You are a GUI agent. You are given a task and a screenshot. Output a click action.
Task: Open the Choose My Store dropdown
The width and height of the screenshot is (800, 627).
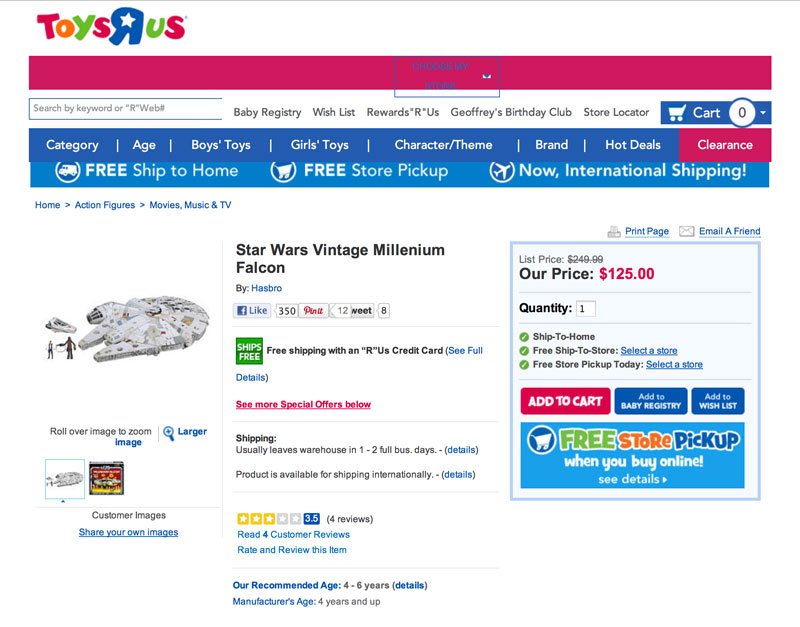pyautogui.click(x=447, y=76)
